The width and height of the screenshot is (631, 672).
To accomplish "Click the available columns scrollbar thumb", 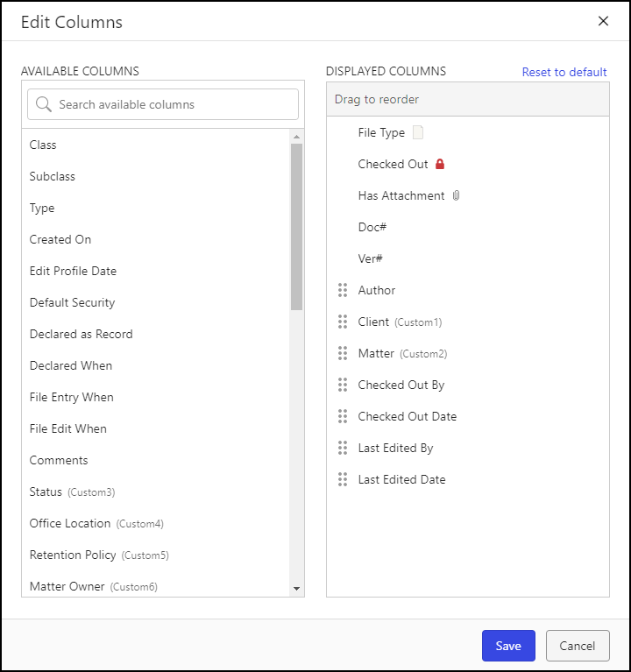I will [296, 226].
